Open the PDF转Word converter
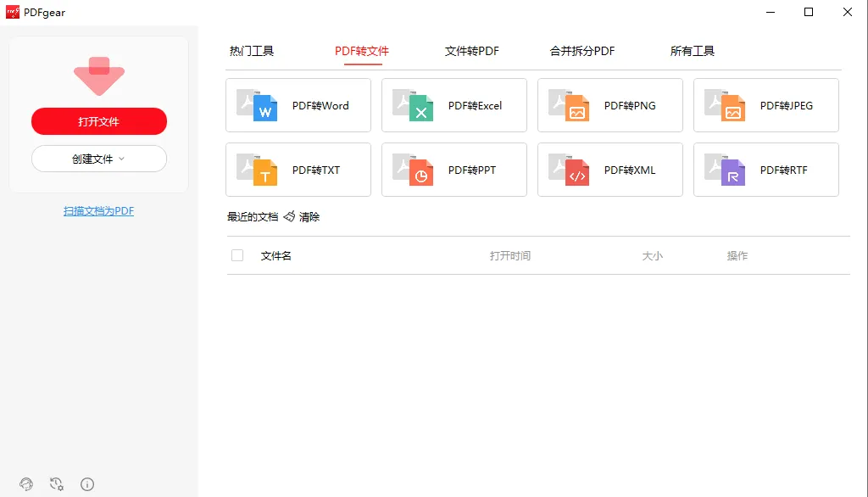868x497 pixels. pos(298,105)
